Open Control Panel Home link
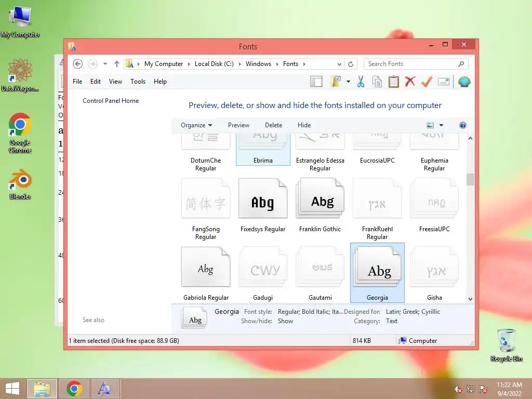The image size is (532, 399). point(111,101)
